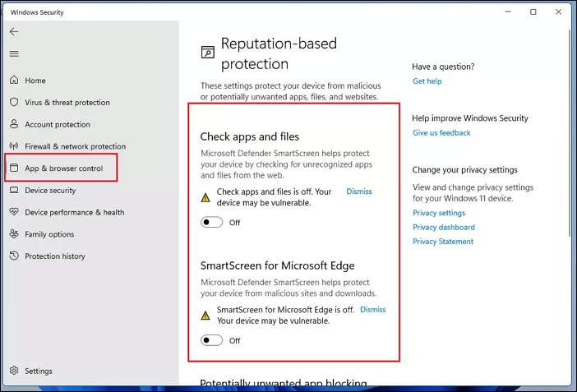Open Device performance & health
Image resolution: width=577 pixels, height=392 pixels.
(x=75, y=212)
